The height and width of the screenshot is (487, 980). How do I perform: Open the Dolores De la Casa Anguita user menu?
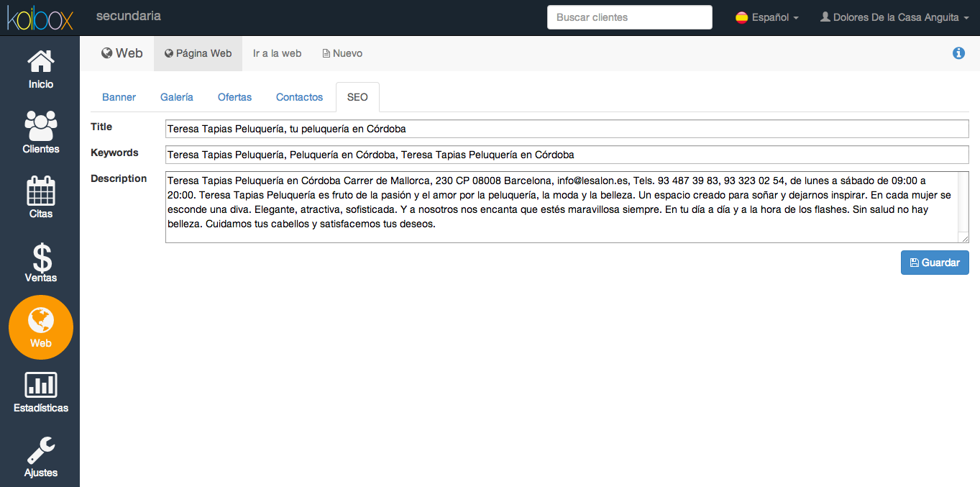tap(894, 17)
